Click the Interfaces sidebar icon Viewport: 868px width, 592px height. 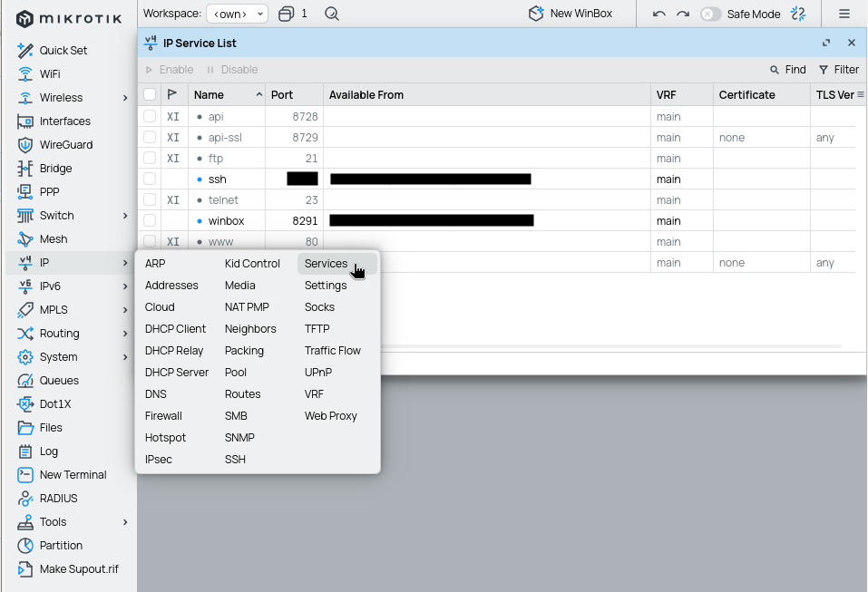pyautogui.click(x=24, y=121)
